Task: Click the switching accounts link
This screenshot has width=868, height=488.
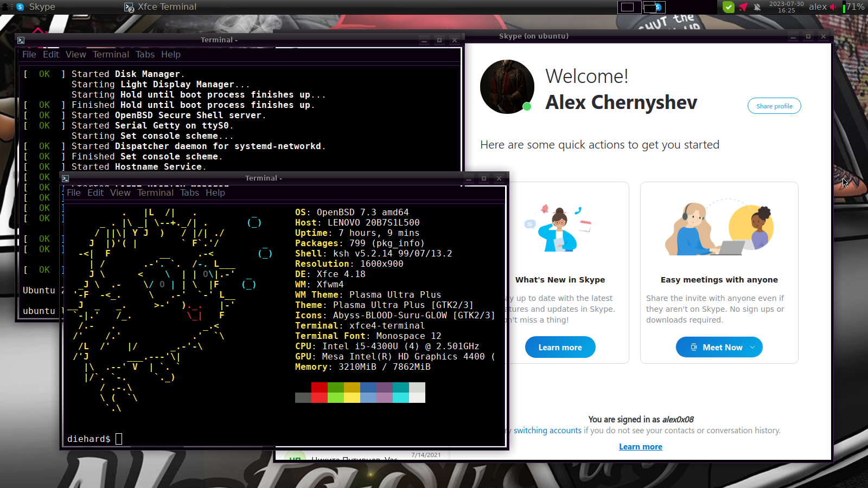Action: pyautogui.click(x=547, y=431)
